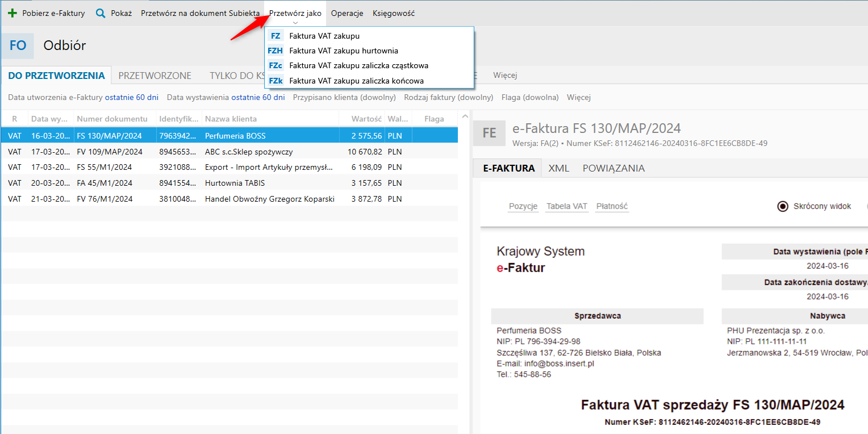Open Więcej in the tab strip
Screen dimensions: 868x434
pos(505,76)
